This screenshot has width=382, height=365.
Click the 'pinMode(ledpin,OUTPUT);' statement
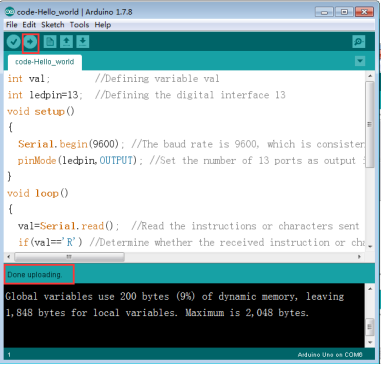click(x=80, y=160)
